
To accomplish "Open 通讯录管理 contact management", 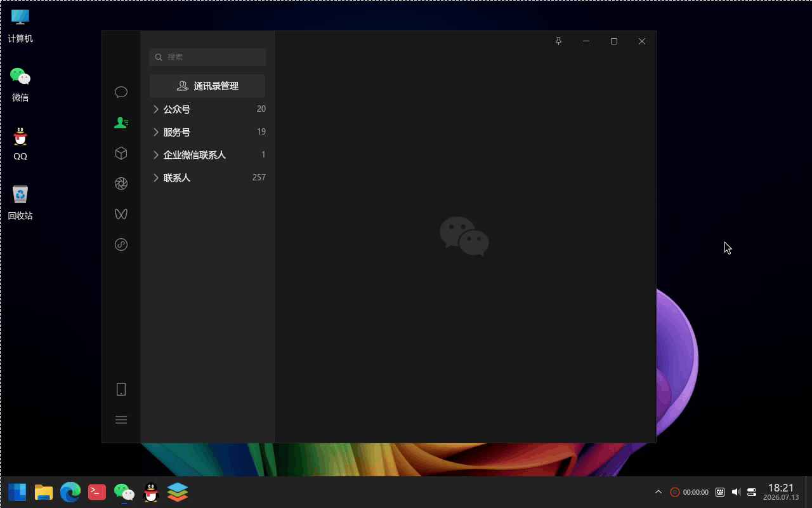I will (207, 86).
